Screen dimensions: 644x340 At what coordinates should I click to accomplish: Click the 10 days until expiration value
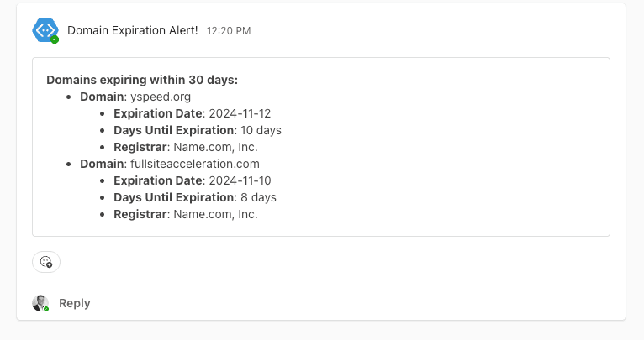[x=261, y=130]
